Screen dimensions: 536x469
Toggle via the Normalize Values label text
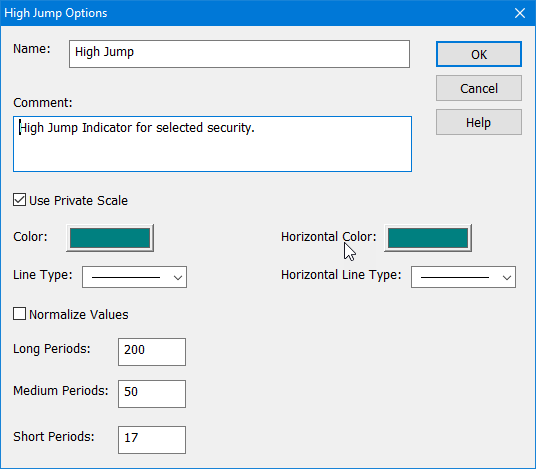click(x=79, y=314)
